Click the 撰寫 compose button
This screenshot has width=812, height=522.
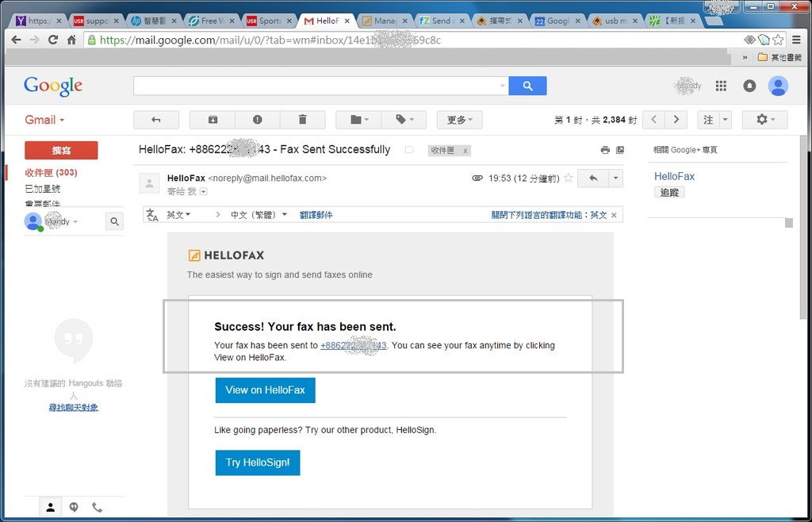tap(61, 150)
